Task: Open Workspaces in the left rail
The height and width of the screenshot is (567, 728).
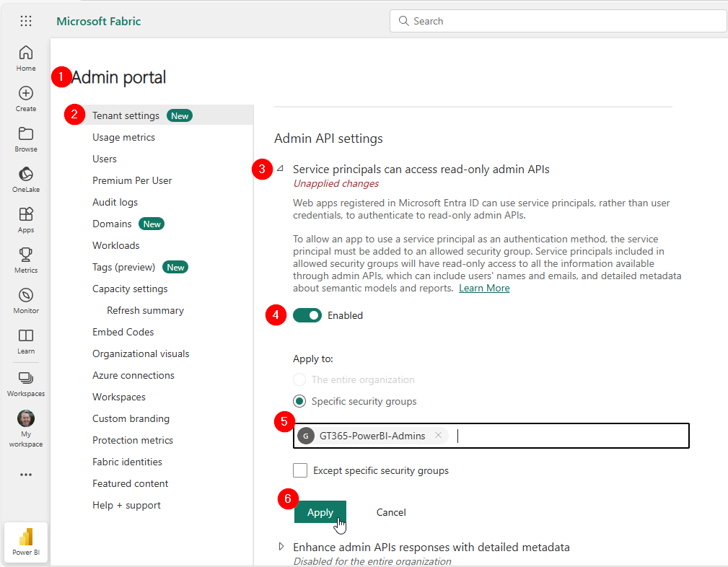Action: [x=26, y=383]
